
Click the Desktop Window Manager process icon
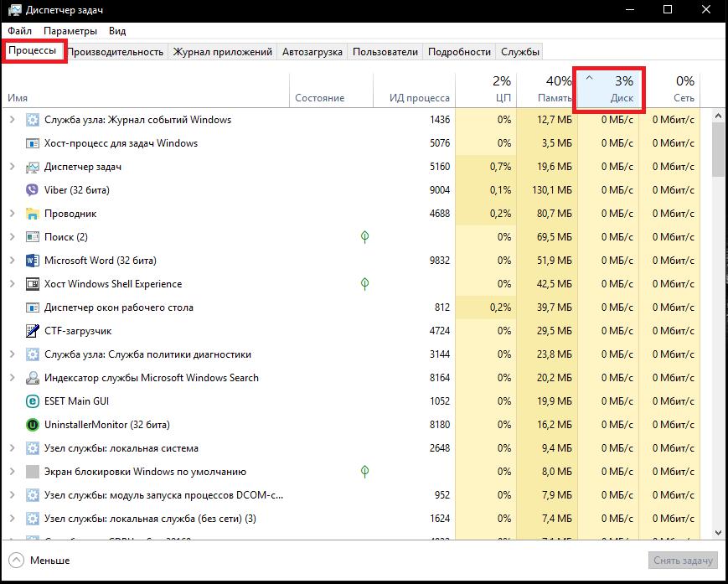click(x=32, y=308)
